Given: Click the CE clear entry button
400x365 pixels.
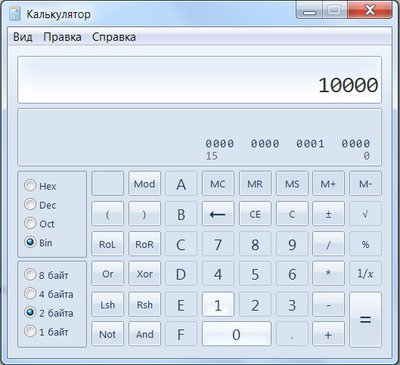Looking at the screenshot, I should (x=255, y=214).
